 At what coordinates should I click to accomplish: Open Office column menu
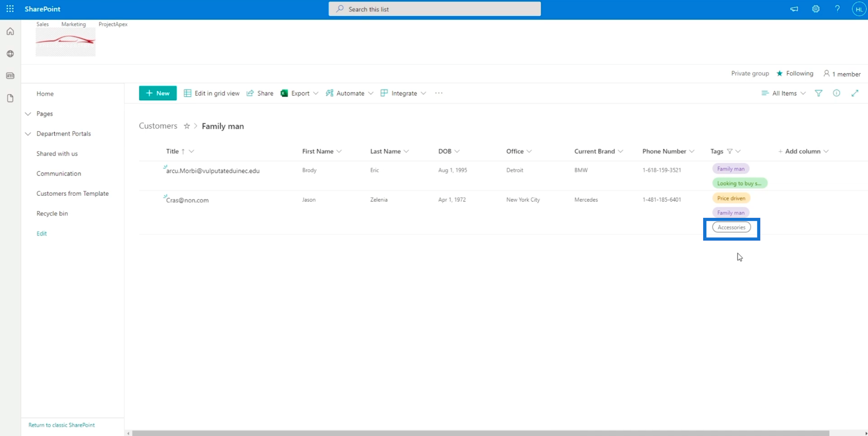(529, 151)
